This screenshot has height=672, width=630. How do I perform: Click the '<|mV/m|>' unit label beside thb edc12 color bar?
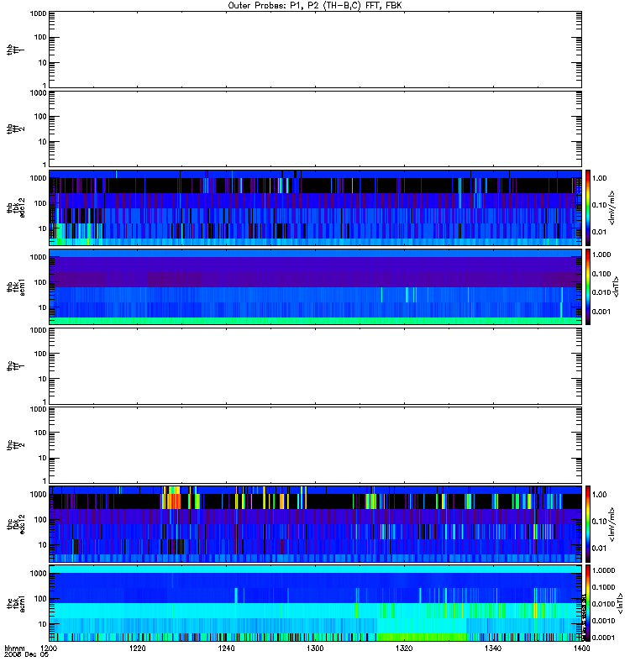612,207
